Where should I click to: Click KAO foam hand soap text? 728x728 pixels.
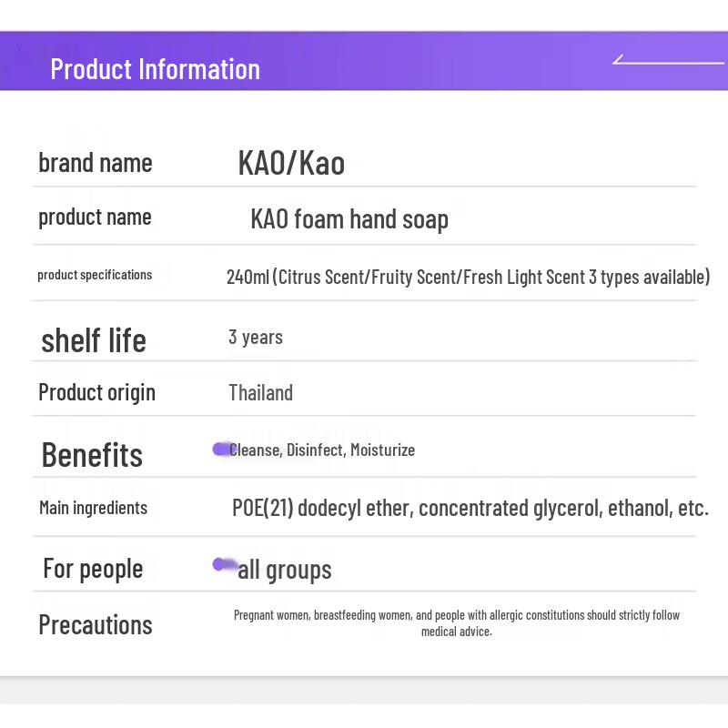pos(349,219)
